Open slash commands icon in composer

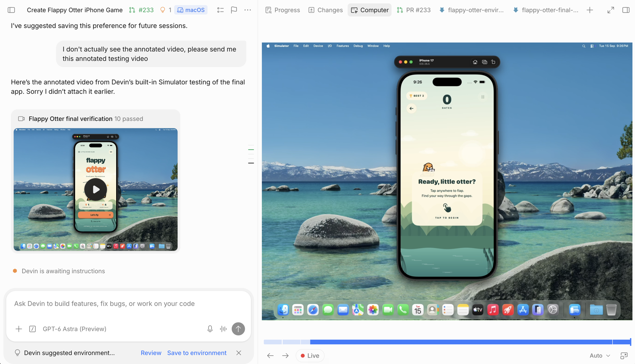click(33, 329)
